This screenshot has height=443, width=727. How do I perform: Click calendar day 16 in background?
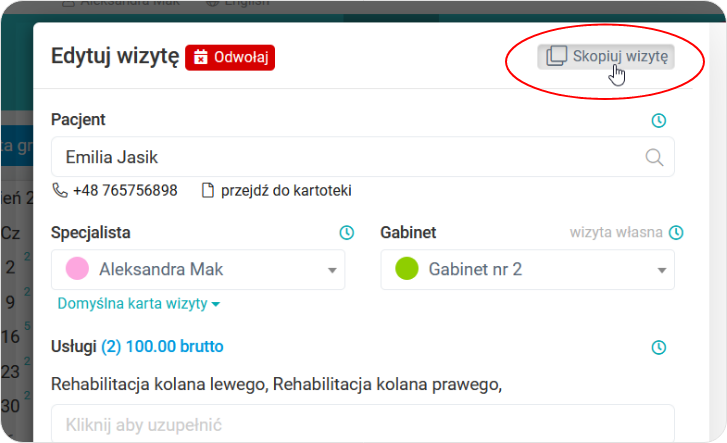point(11,337)
